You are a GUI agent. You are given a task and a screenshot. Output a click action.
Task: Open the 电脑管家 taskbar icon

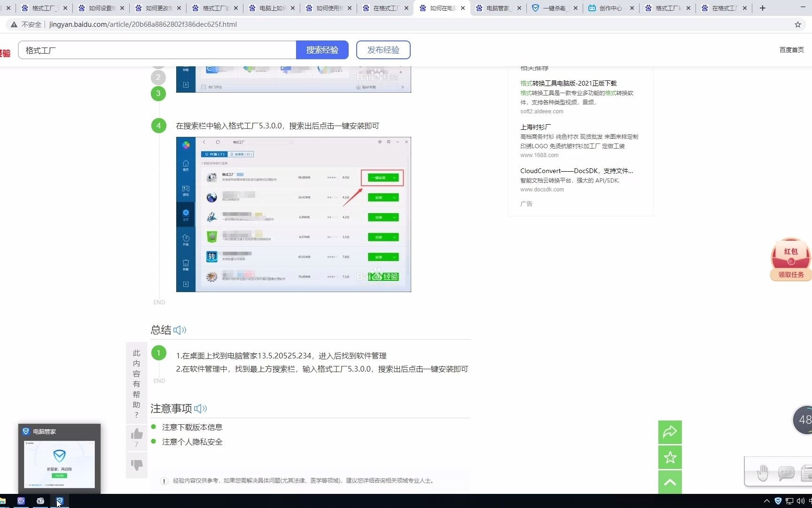(x=59, y=501)
